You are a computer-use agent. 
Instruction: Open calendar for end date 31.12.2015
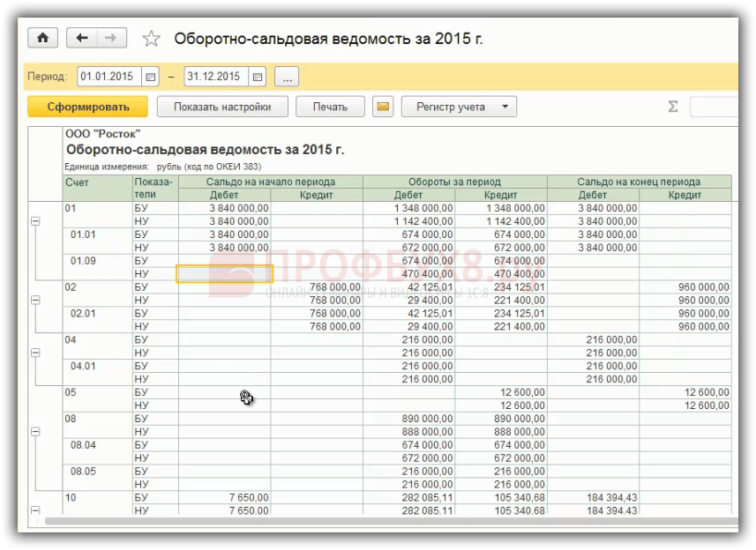258,77
